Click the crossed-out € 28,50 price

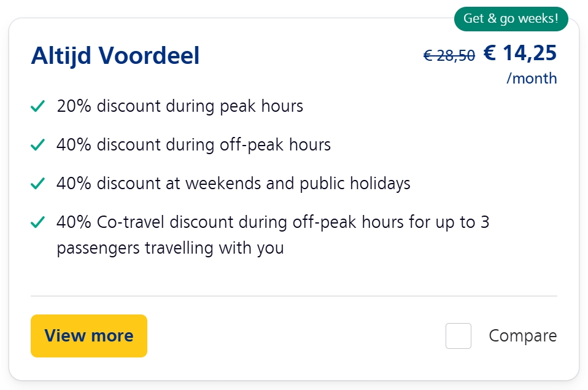point(449,56)
